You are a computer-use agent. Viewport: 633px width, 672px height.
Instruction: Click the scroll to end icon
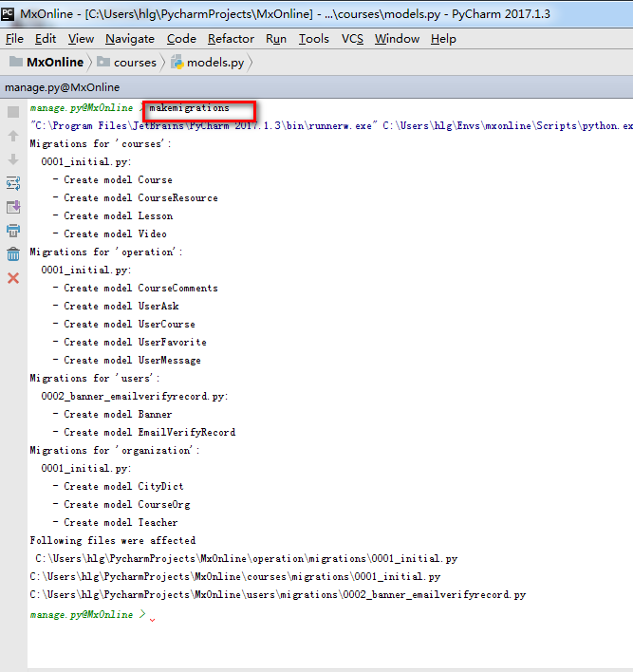(x=13, y=207)
